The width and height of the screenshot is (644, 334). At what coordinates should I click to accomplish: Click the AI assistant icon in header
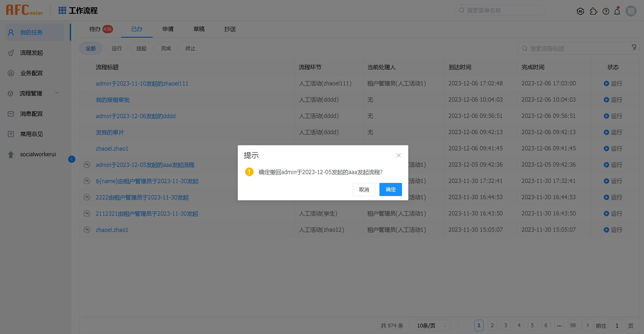click(580, 11)
